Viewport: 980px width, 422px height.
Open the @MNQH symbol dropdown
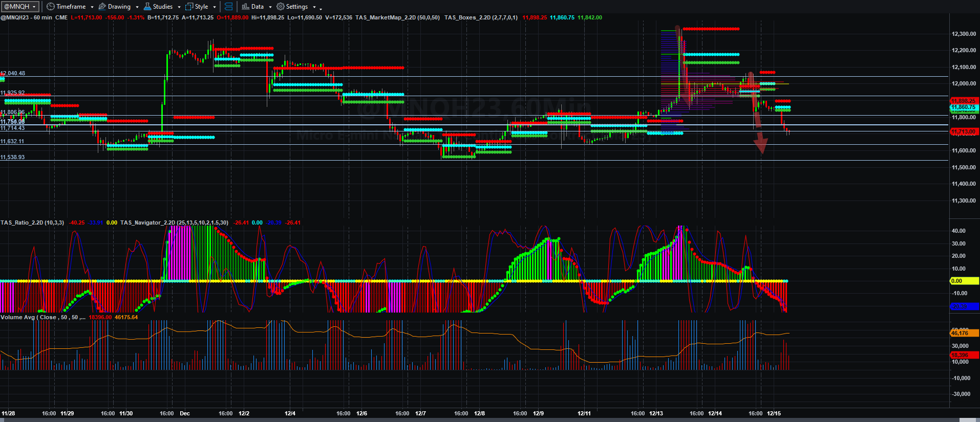pyautogui.click(x=20, y=7)
